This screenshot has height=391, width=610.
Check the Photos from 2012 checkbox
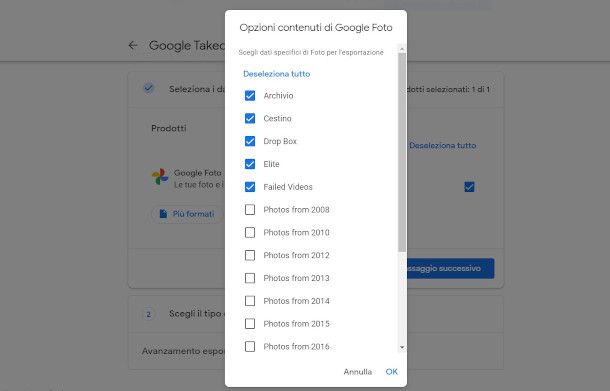coord(250,255)
